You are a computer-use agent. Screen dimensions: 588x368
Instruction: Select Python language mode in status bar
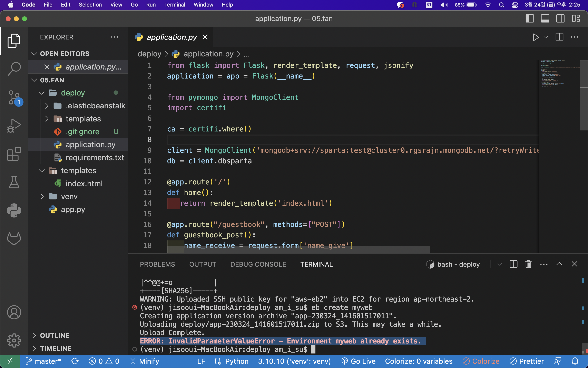[x=237, y=361]
